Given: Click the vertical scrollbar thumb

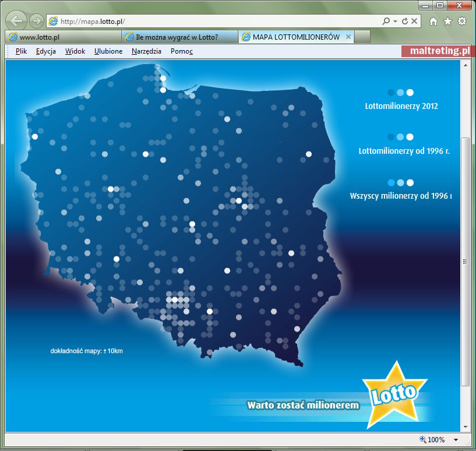Looking at the screenshot, I should [466, 262].
